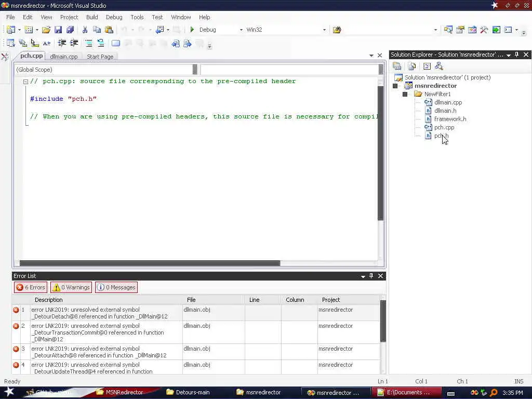Click the Start Page green arrow icon

coord(496,30)
